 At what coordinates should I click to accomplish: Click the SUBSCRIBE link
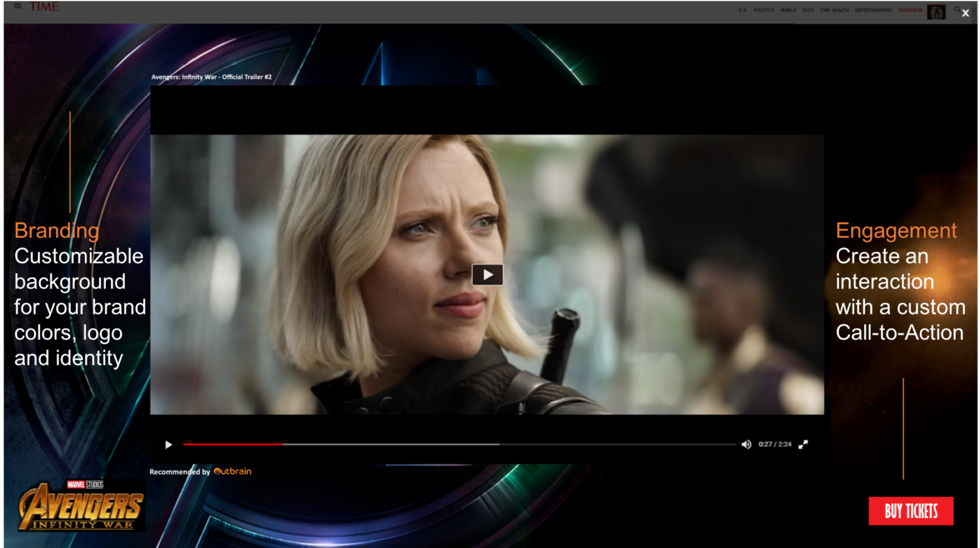coord(910,10)
